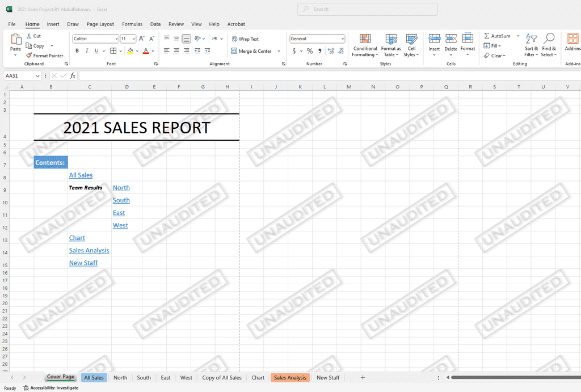This screenshot has width=581, height=392.
Task: Expand the font name dropdown (Calibri)
Action: coord(116,39)
